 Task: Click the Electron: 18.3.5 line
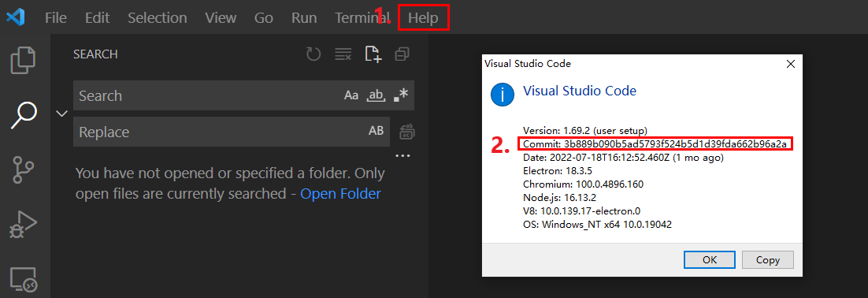557,170
